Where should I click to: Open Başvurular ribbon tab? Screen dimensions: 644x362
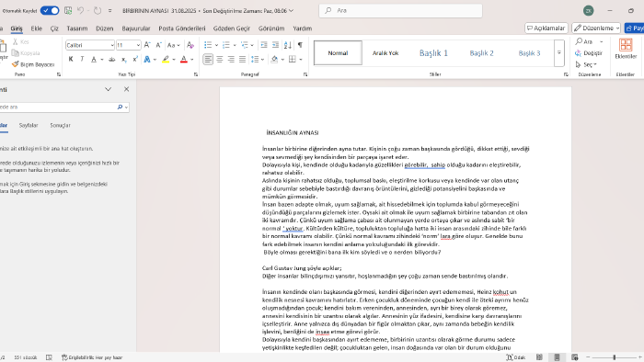coord(136,28)
